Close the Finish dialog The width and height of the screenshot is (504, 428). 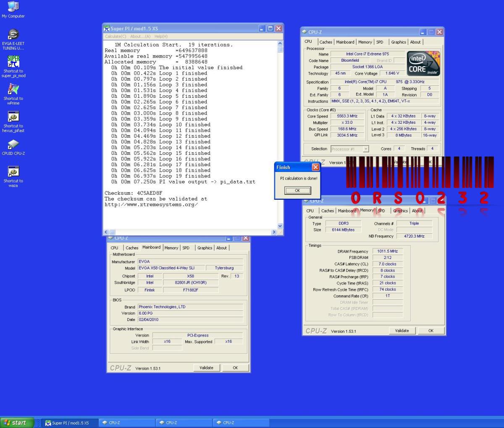[x=315, y=167]
